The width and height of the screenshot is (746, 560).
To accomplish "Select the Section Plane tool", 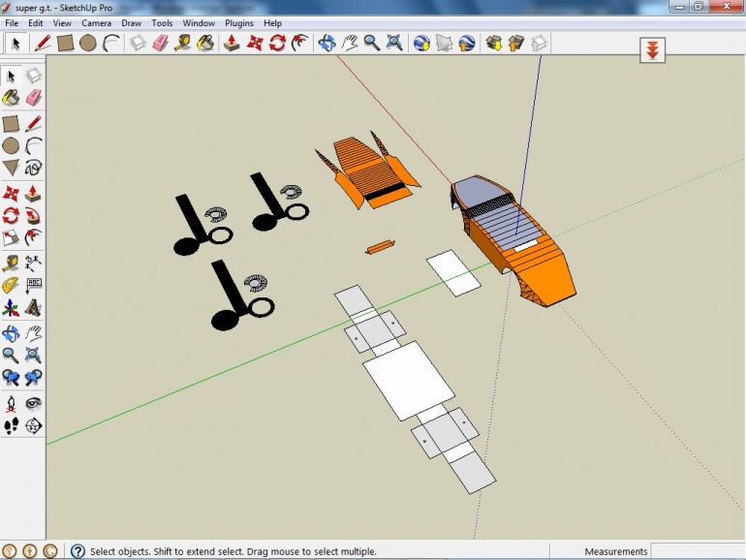I will (33, 426).
